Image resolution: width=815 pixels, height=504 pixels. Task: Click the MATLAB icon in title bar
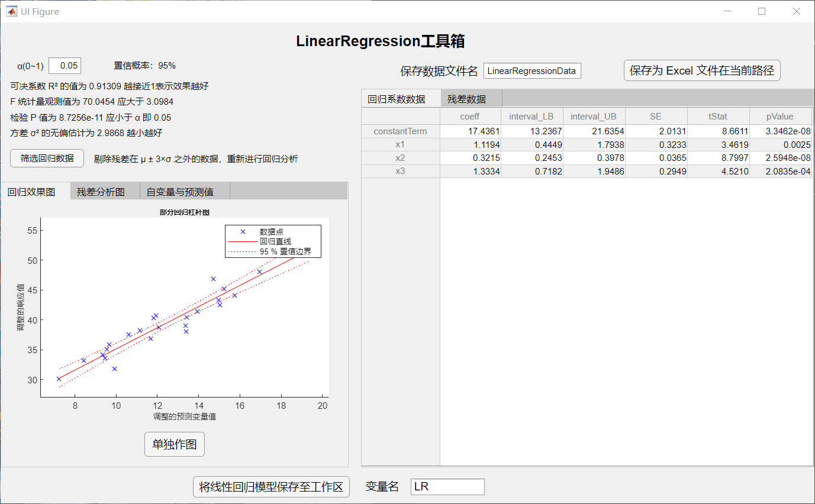point(11,11)
